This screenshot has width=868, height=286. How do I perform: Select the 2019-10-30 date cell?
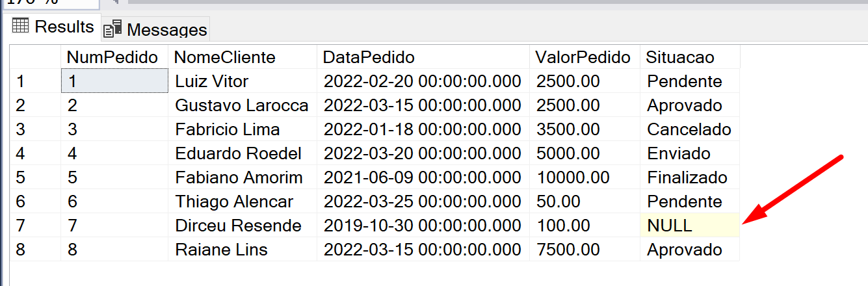(x=423, y=226)
